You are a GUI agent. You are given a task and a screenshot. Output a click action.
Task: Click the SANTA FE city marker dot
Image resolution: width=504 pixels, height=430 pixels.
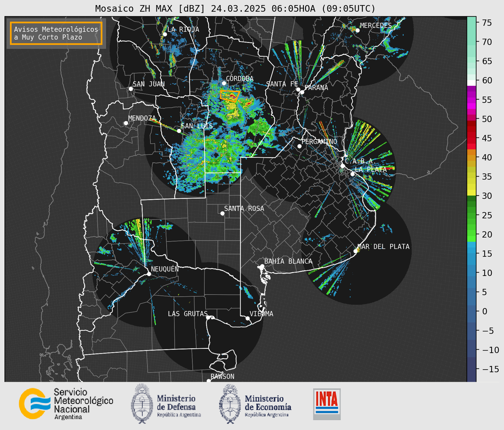[x=298, y=89]
